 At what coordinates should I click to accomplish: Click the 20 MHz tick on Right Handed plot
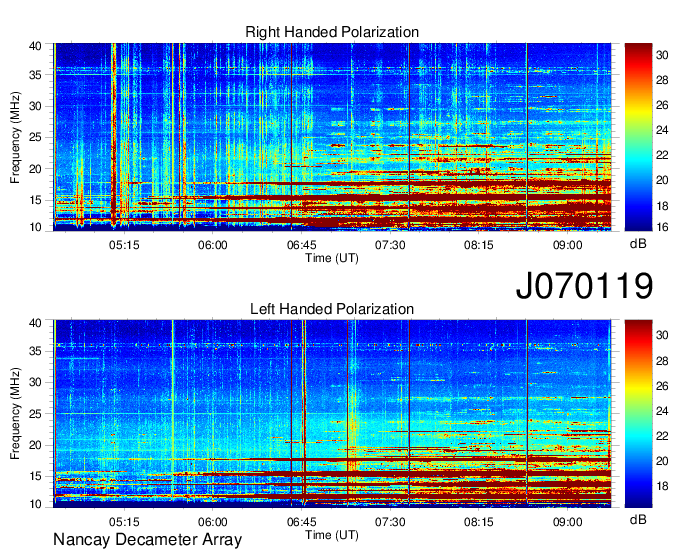click(x=35, y=169)
